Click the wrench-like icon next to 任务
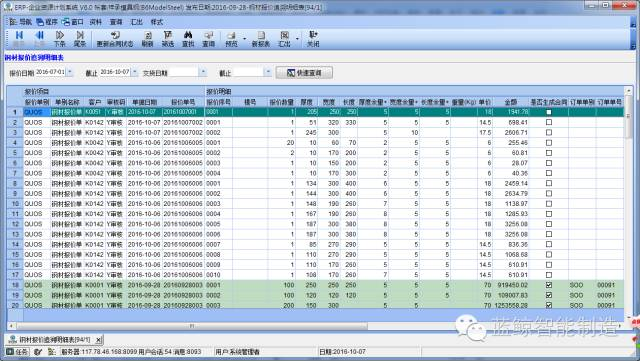 click(x=38, y=352)
